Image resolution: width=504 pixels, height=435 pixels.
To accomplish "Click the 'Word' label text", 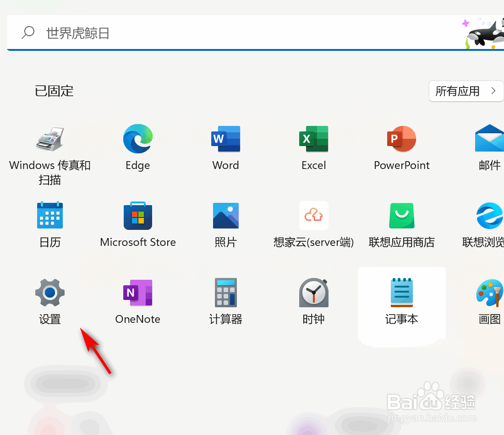I will 225,165.
